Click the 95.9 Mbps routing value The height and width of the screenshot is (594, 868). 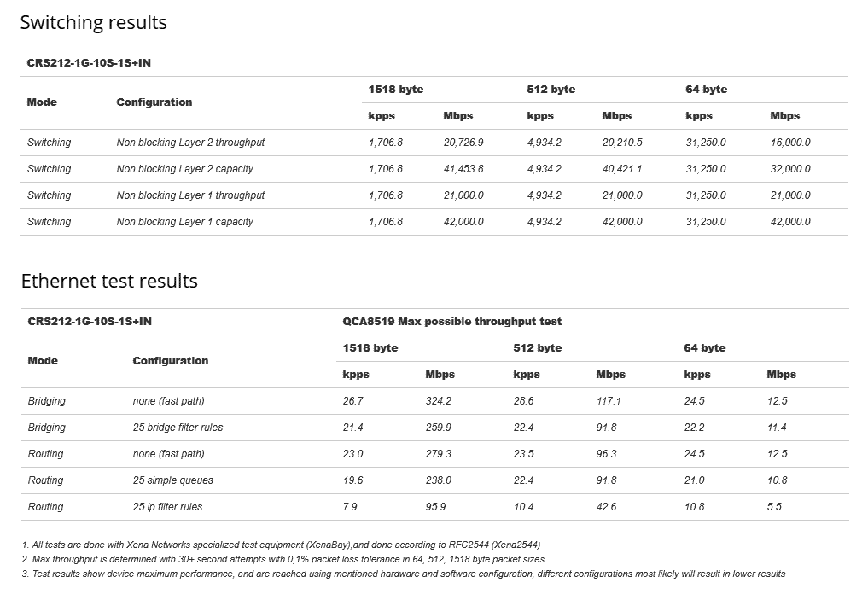435,507
